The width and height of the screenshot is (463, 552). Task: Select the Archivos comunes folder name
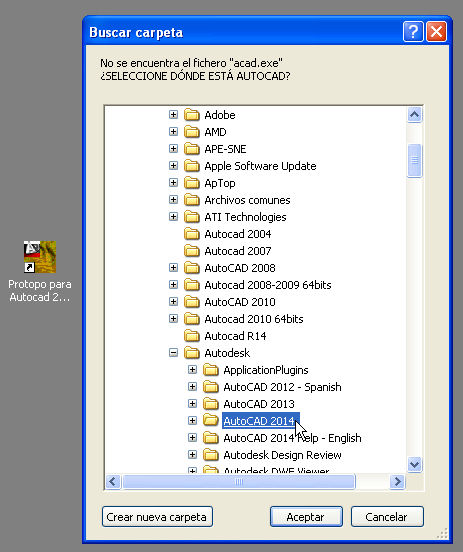coord(247,200)
